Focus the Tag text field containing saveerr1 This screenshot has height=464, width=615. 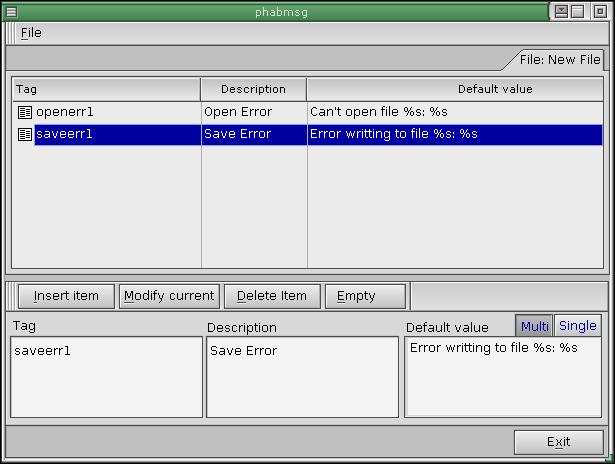[106, 377]
